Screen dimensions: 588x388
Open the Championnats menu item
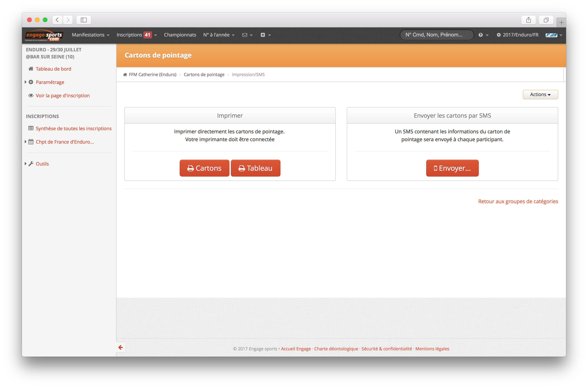click(180, 35)
